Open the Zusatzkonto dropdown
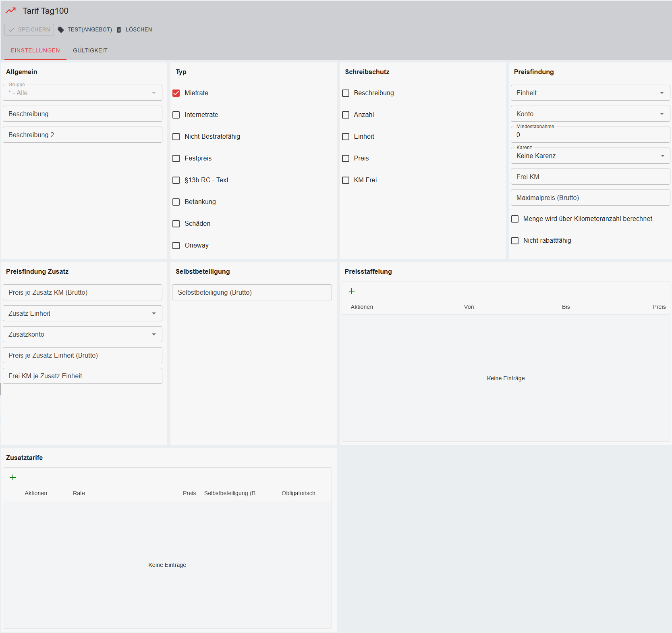Screen dimensions: 672x633 tap(82, 334)
